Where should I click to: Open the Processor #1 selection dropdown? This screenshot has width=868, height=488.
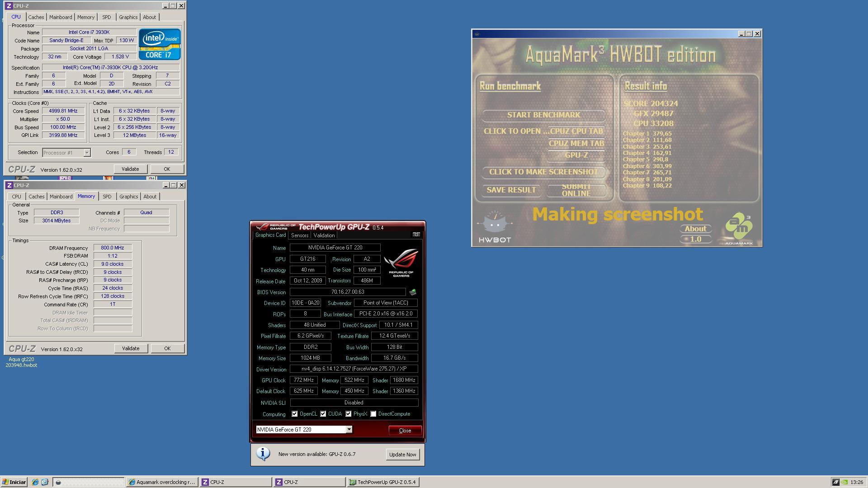coord(87,153)
